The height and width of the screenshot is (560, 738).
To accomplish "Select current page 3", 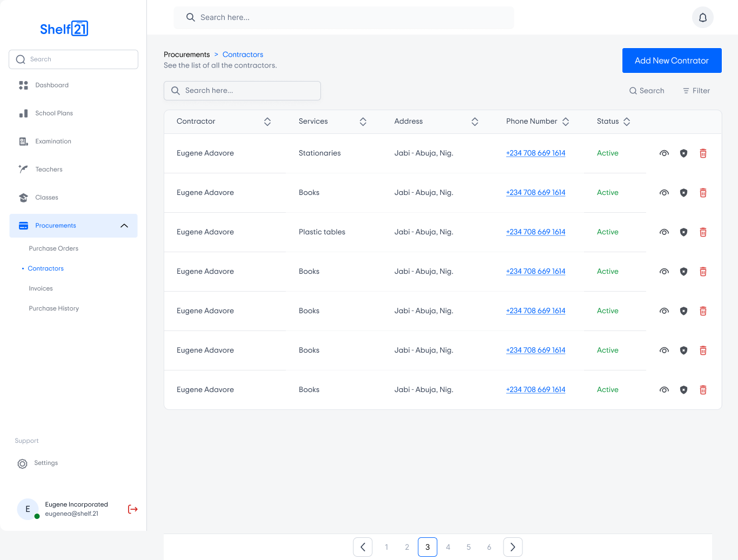I will [x=428, y=547].
